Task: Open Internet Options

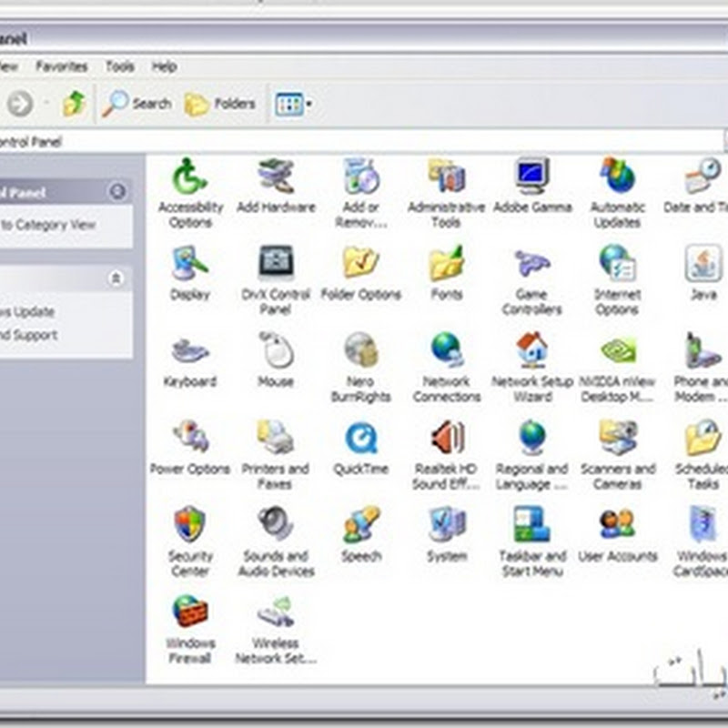Action: tap(617, 280)
